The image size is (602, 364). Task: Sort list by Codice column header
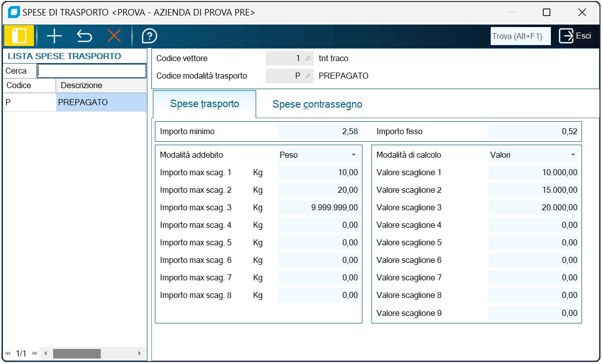point(29,86)
